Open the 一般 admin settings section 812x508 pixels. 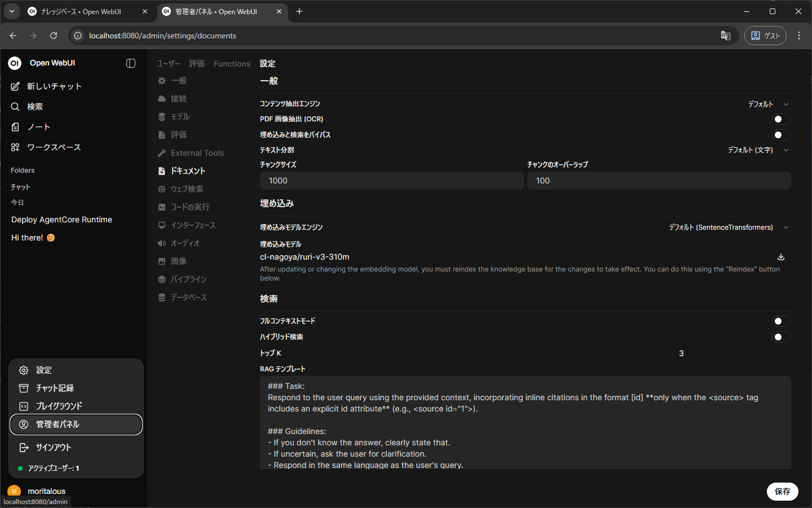click(x=173, y=81)
